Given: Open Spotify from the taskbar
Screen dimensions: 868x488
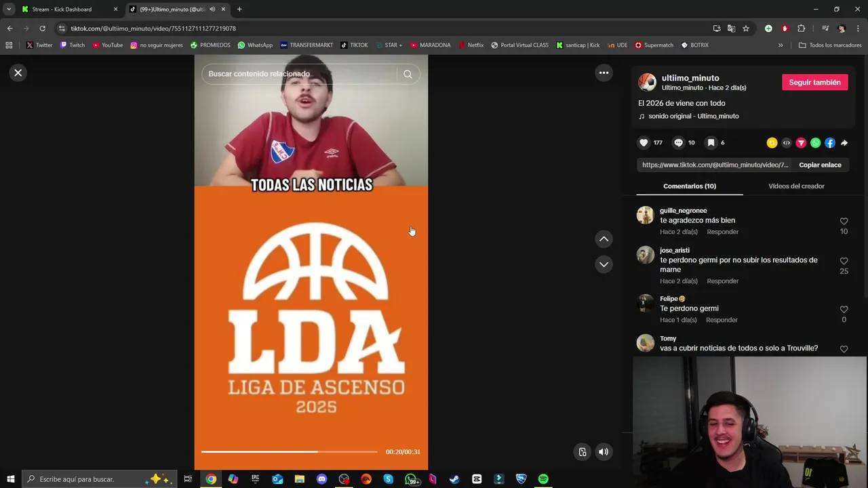Looking at the screenshot, I should click(x=543, y=479).
